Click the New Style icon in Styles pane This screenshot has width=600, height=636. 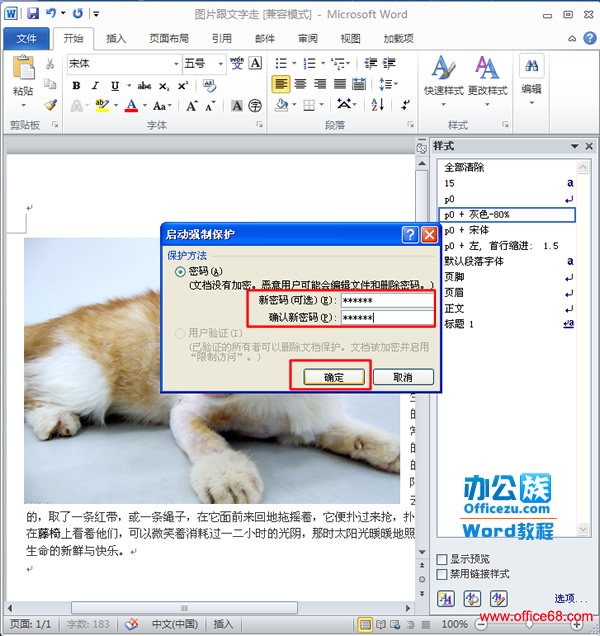pyautogui.click(x=446, y=598)
